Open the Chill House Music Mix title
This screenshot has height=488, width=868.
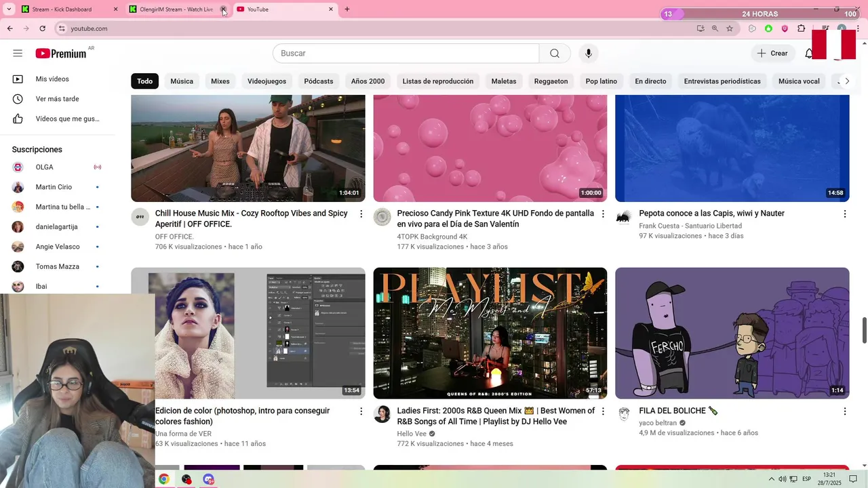coord(252,218)
